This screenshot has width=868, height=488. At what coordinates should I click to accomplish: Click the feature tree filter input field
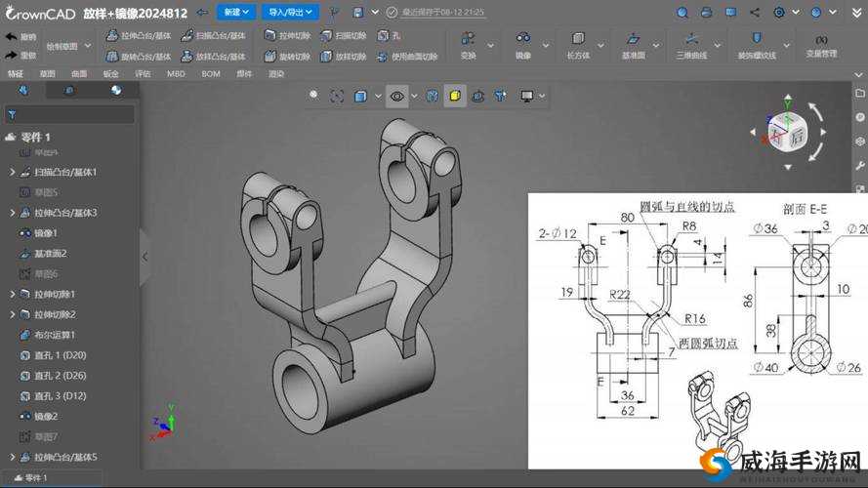[x=69, y=114]
